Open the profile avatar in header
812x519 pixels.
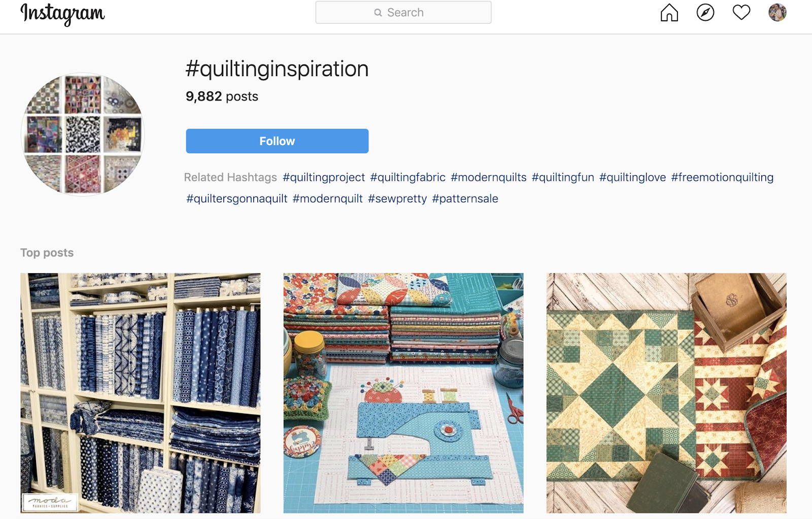point(777,12)
